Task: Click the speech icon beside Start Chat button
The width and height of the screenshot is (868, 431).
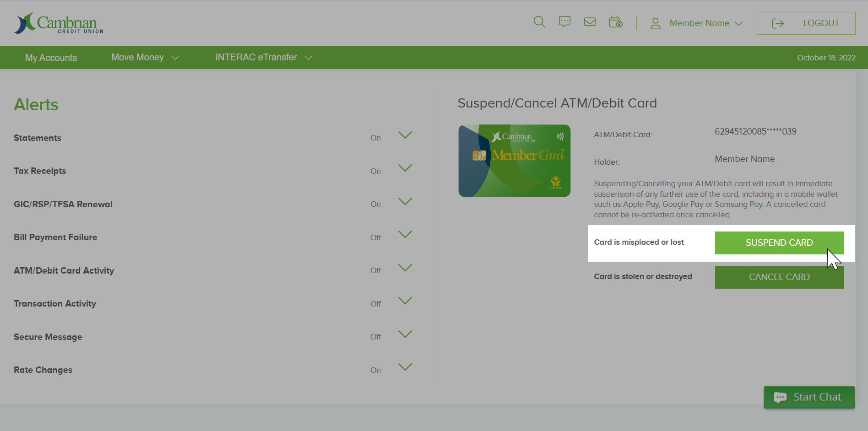Action: tap(780, 397)
